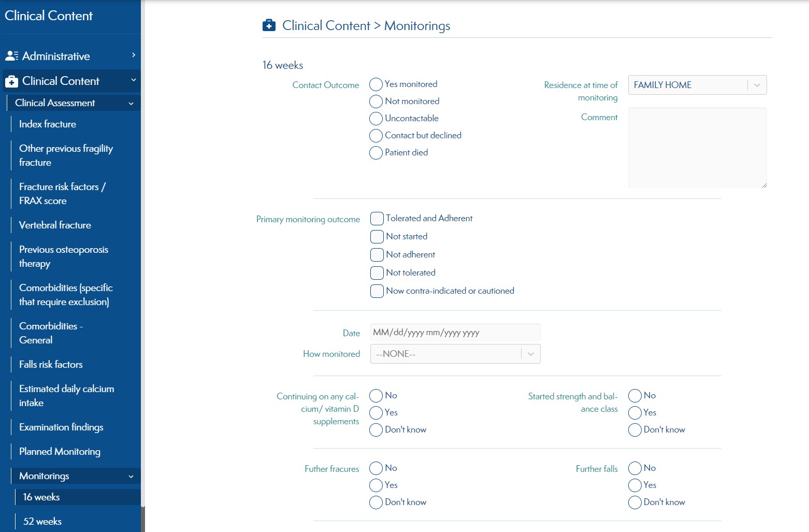
Task: Open Estimated daily calcium intake item
Action: click(x=76, y=396)
